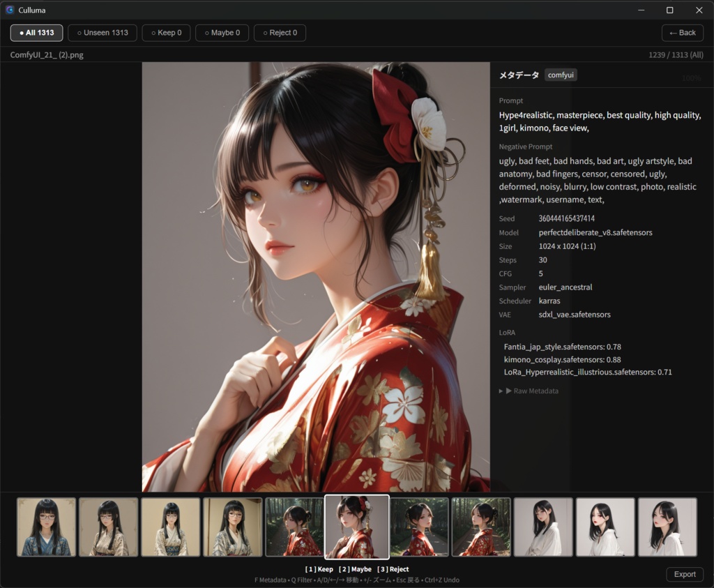Click the main kimono girl preview image
714x588 pixels.
pyautogui.click(x=316, y=277)
